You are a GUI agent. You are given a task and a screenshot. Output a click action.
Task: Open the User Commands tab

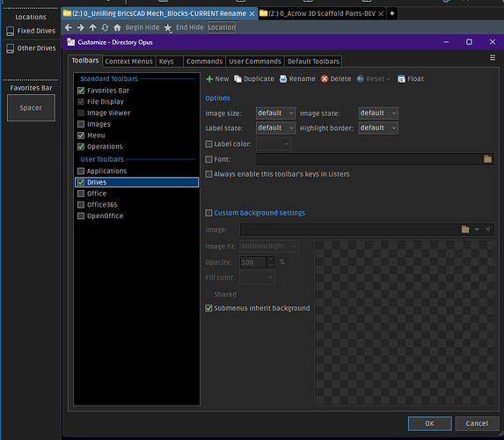pyautogui.click(x=255, y=62)
